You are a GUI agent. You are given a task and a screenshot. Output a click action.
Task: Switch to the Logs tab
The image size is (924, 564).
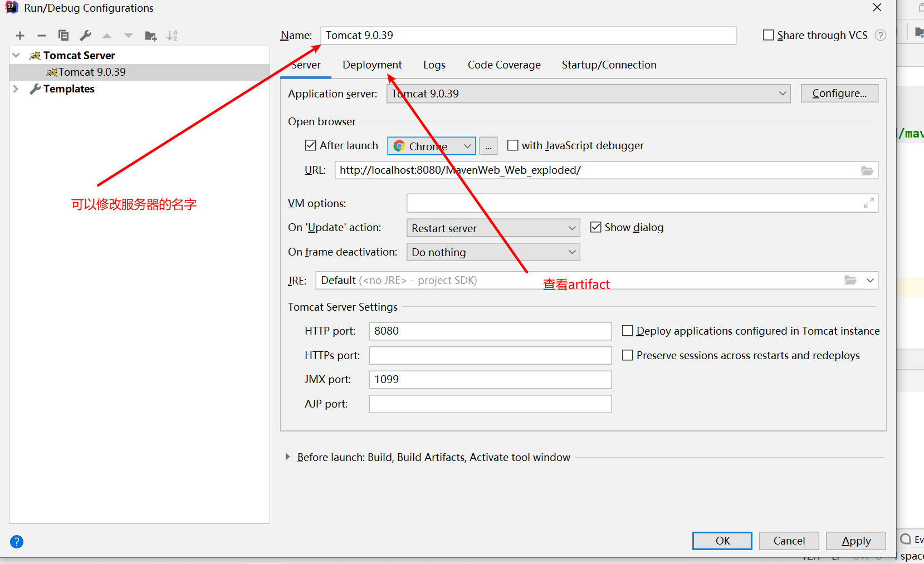click(434, 65)
